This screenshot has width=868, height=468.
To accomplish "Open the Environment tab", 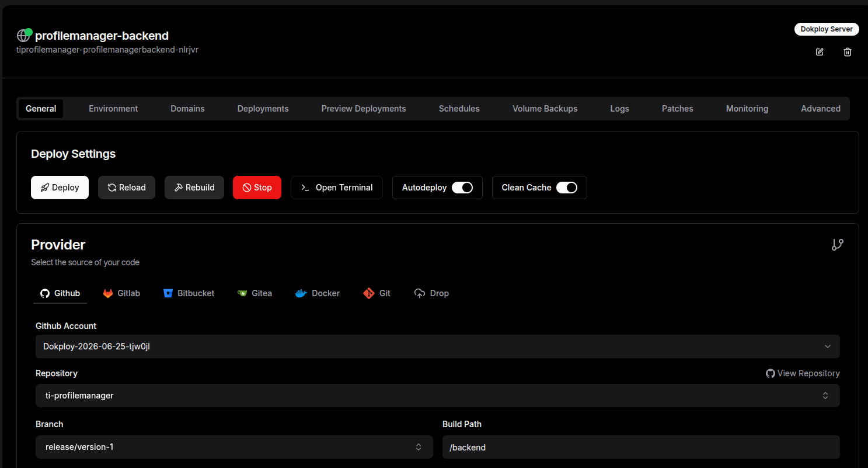I will (113, 109).
